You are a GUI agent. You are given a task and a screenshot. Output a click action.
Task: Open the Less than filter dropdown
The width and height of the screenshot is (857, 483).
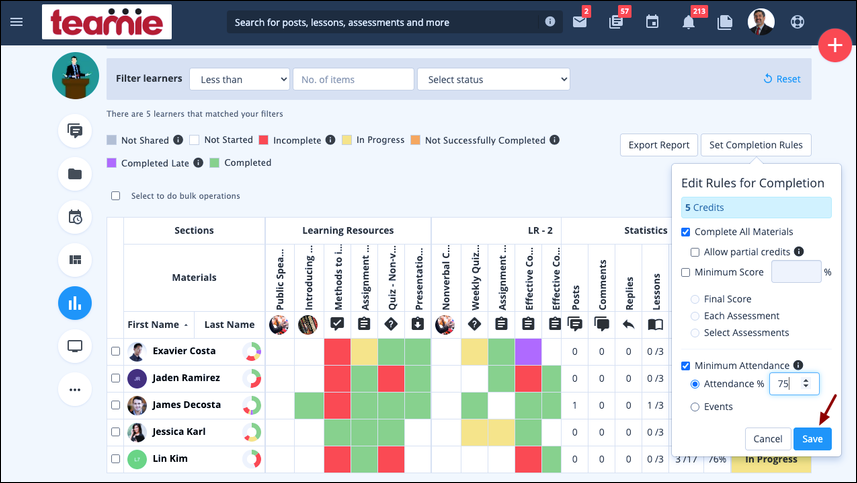(239, 79)
